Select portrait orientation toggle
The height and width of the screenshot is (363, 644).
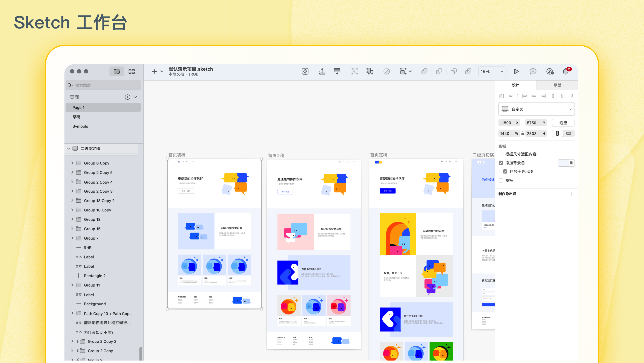[x=557, y=134]
